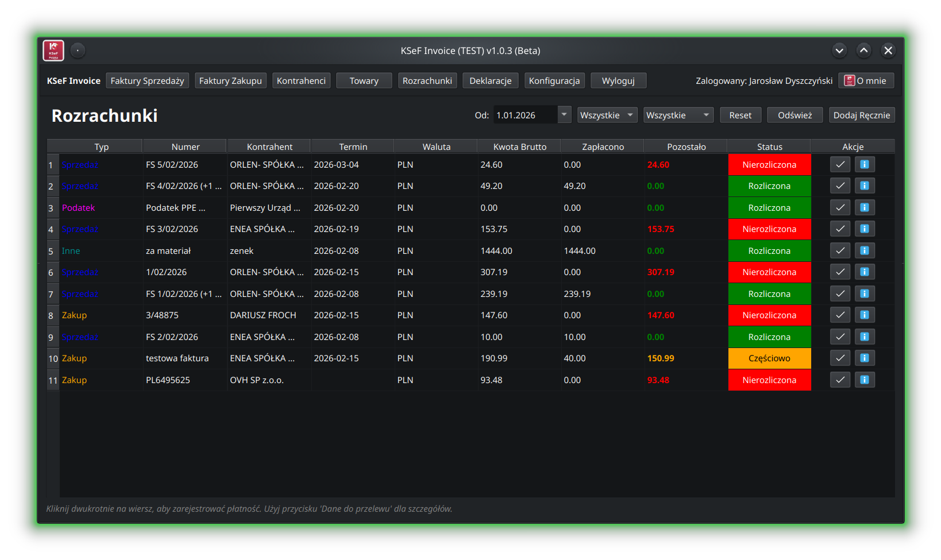Click the KSeF app logo in title bar
Screen dimensions: 941x560
pyautogui.click(x=53, y=51)
